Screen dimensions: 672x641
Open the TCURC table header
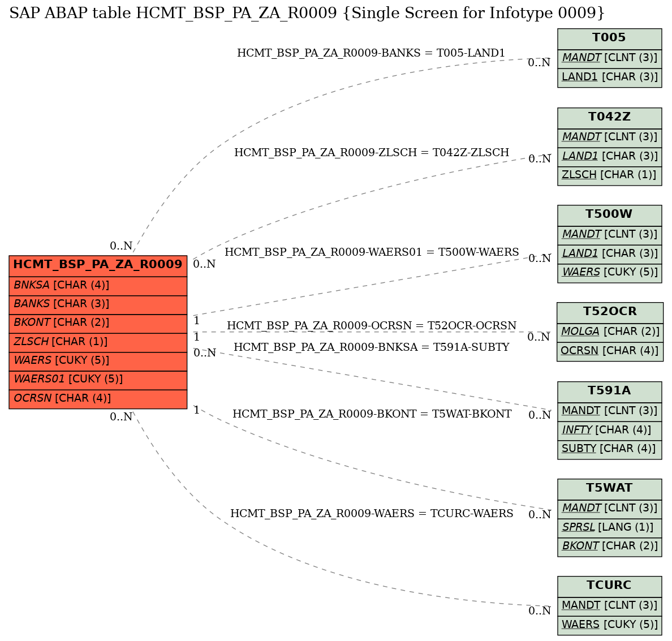pos(609,587)
